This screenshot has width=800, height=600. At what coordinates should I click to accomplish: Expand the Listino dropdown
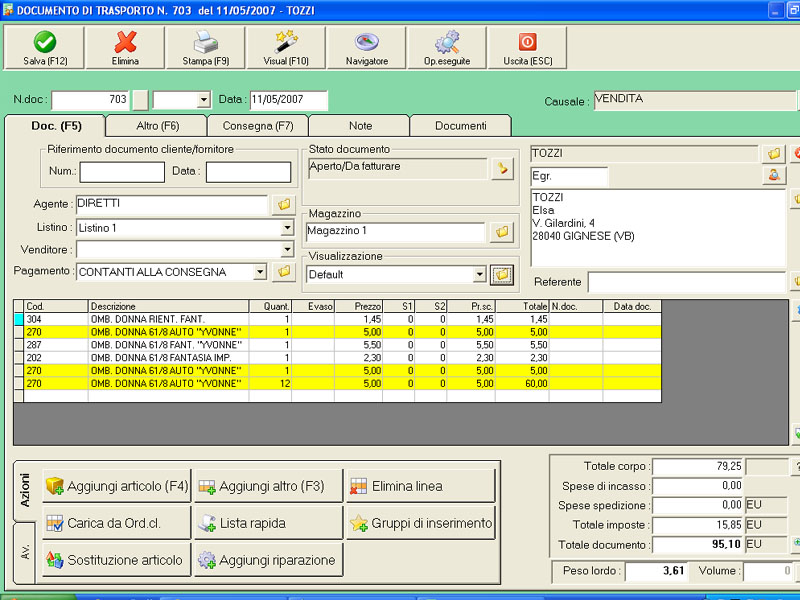[x=287, y=228]
